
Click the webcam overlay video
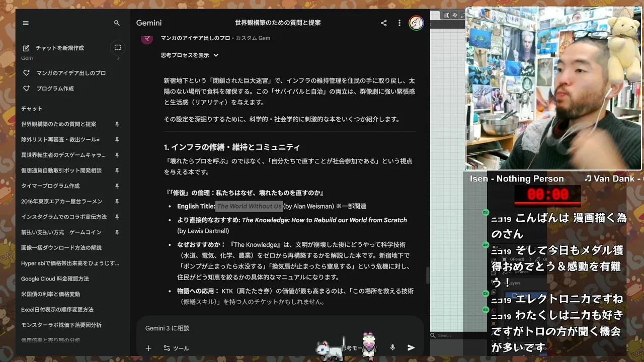tap(553, 89)
